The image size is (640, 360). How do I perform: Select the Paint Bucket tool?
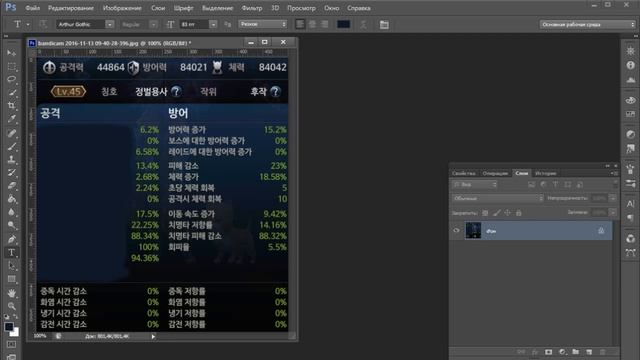coord(11,199)
